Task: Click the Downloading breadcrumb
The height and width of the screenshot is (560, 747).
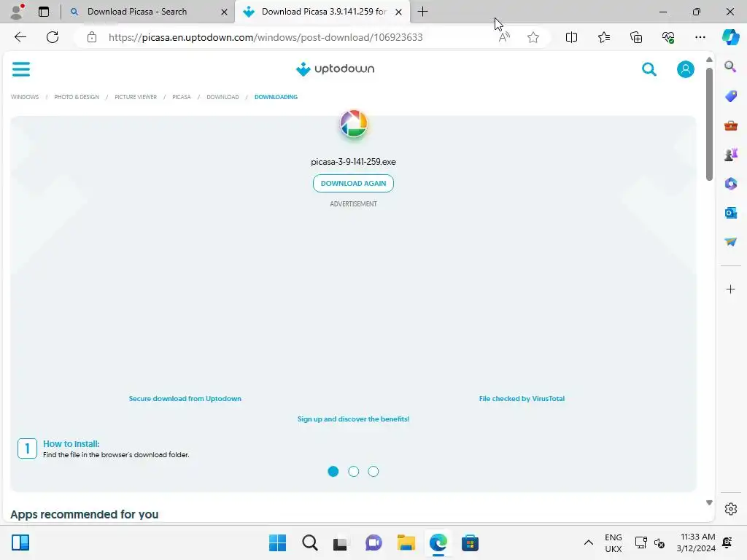Action: (x=276, y=97)
